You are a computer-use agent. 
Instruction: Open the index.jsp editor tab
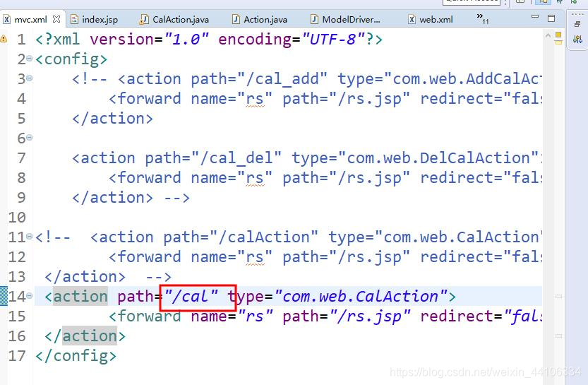point(95,20)
